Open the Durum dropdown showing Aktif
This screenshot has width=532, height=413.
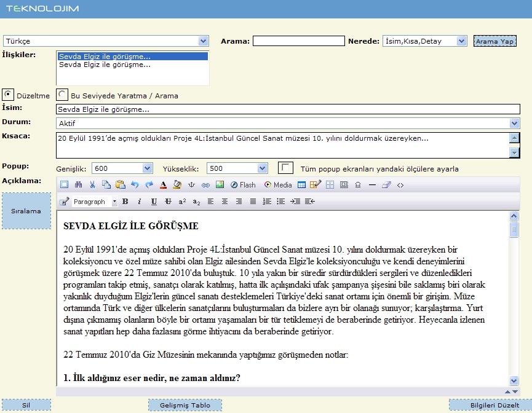click(514, 123)
